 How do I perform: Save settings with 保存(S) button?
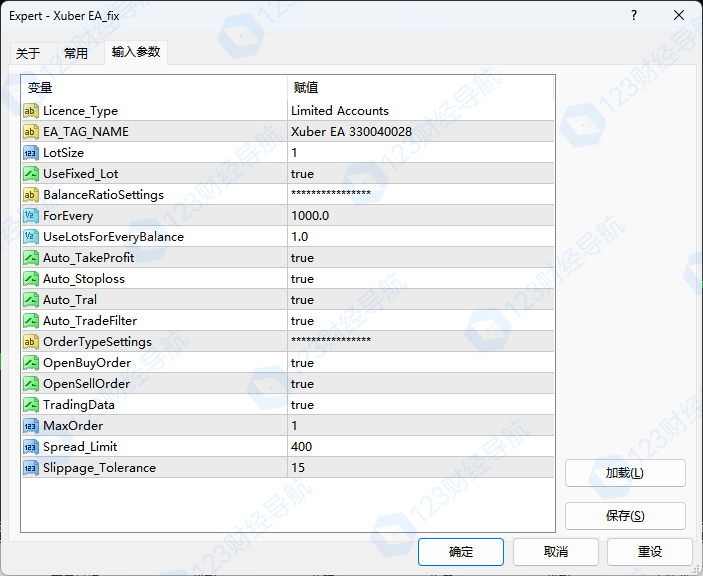[625, 516]
